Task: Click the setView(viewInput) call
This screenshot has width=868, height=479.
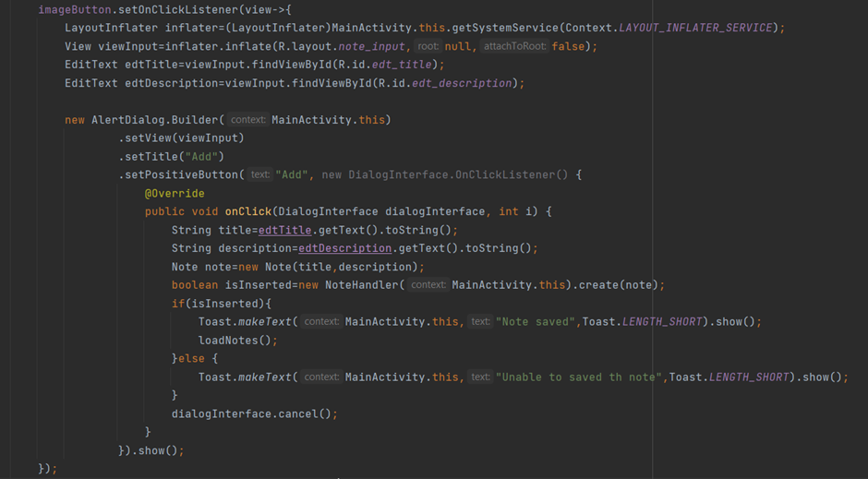Action: tap(181, 138)
